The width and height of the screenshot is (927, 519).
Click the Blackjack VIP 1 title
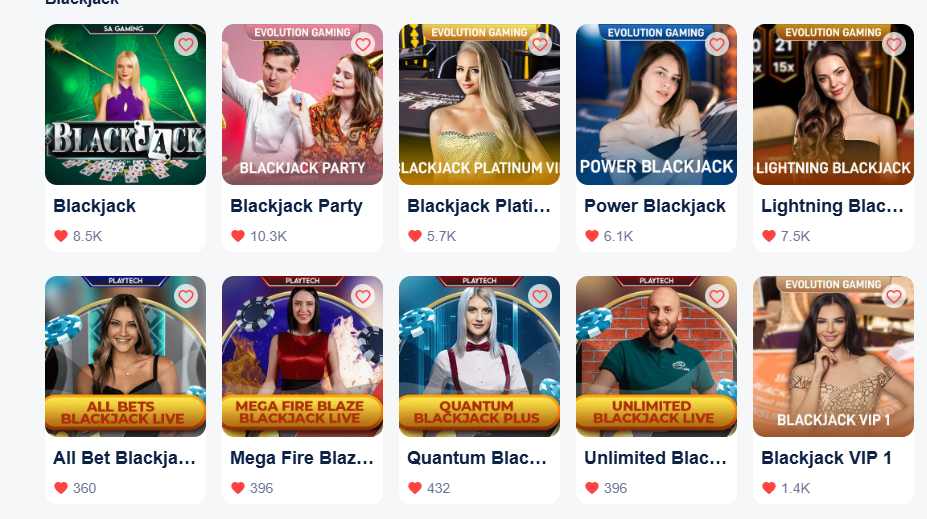click(x=826, y=458)
